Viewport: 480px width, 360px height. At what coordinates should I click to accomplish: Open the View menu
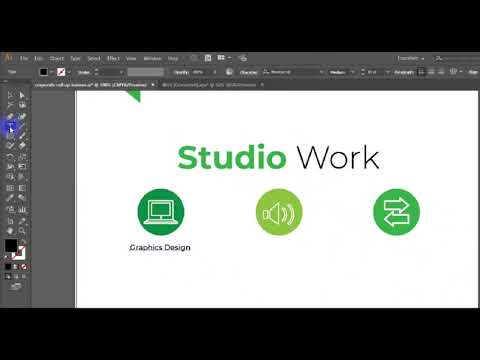[131, 58]
